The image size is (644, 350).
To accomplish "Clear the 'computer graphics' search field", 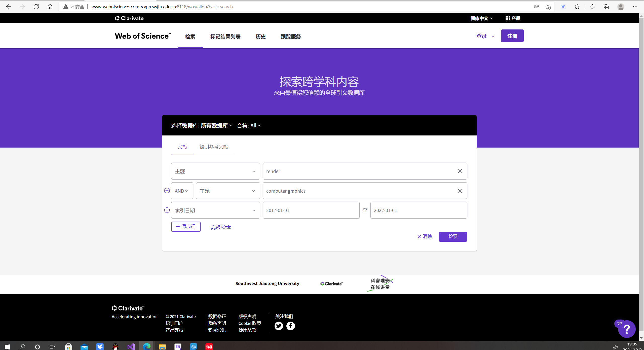I will [460, 191].
